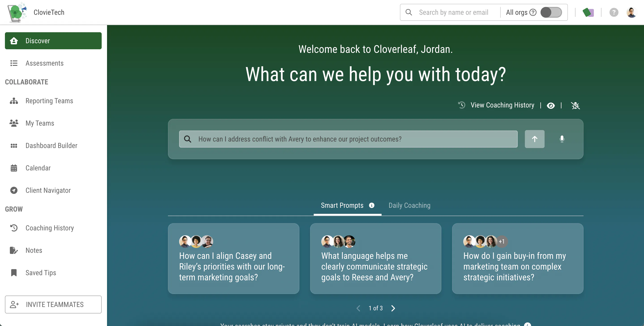644x326 pixels.
Task: Select the Reese and Avery language prompt
Action: pyautogui.click(x=376, y=259)
